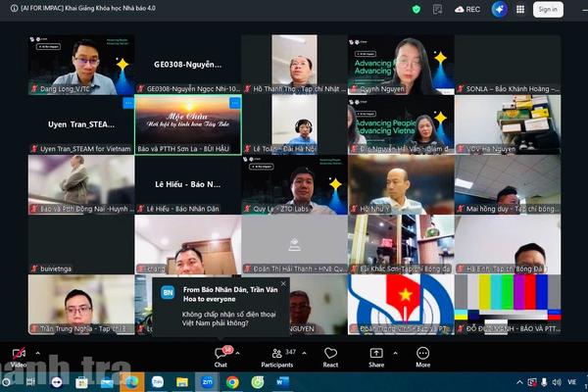Close the chat message popup
588x392 pixels.
(x=283, y=284)
